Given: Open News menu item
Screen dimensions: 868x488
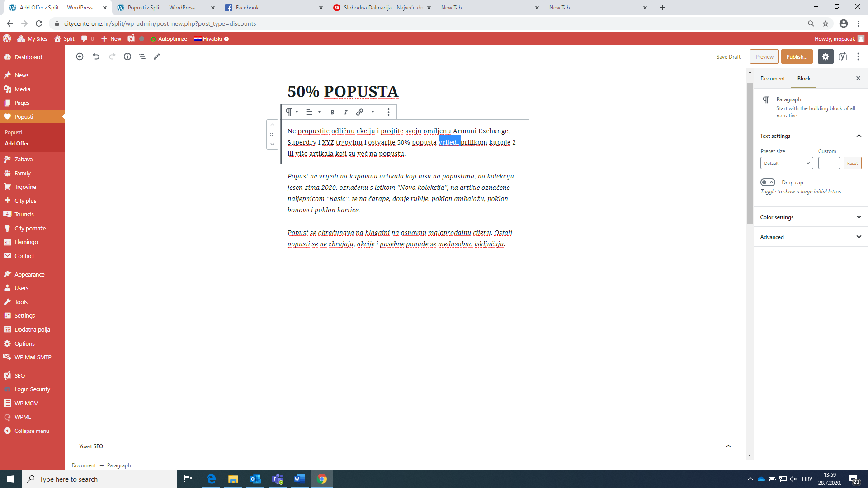Looking at the screenshot, I should (33, 75).
